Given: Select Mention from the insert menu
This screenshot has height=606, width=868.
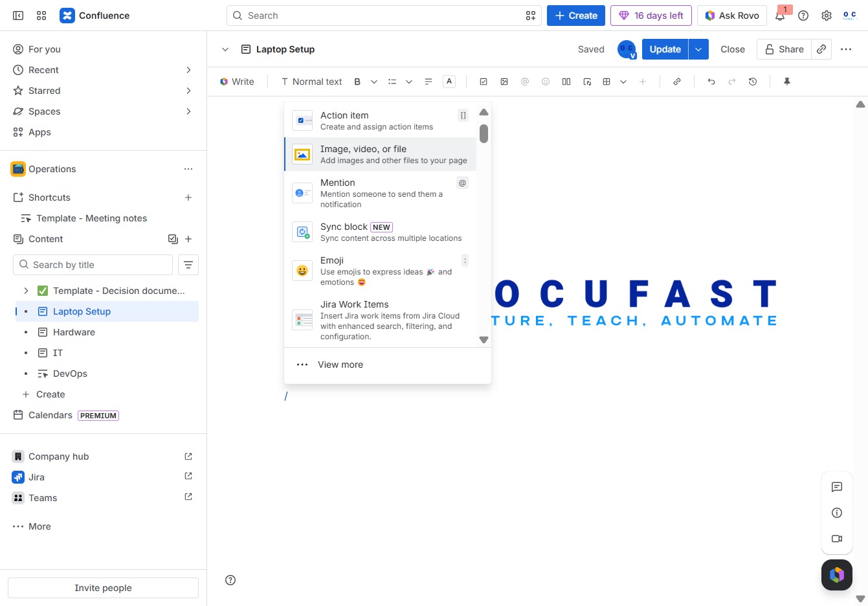Looking at the screenshot, I should point(381,193).
